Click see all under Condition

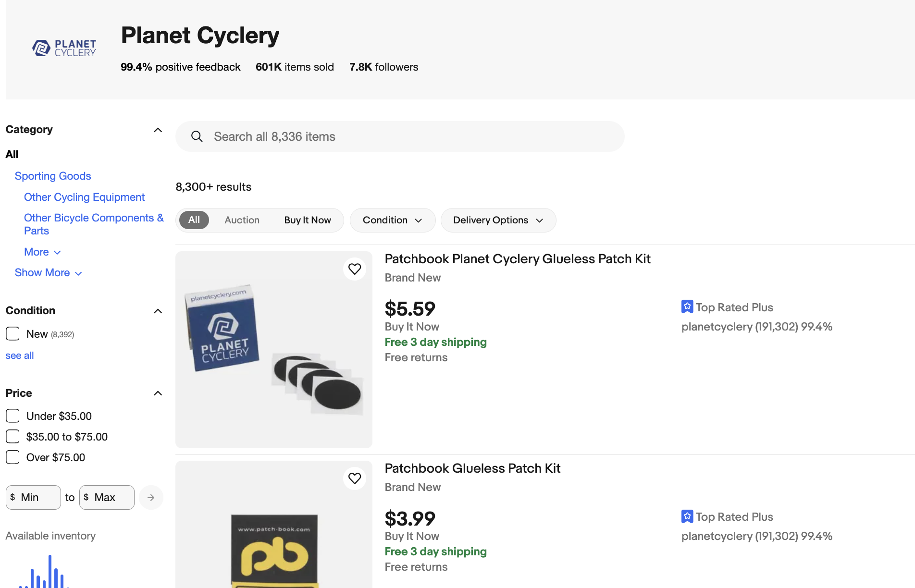coord(20,355)
